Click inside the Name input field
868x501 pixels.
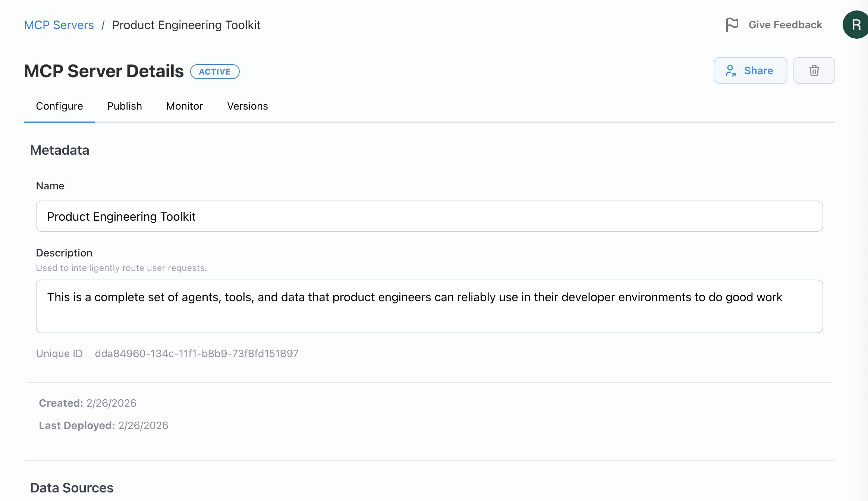429,216
